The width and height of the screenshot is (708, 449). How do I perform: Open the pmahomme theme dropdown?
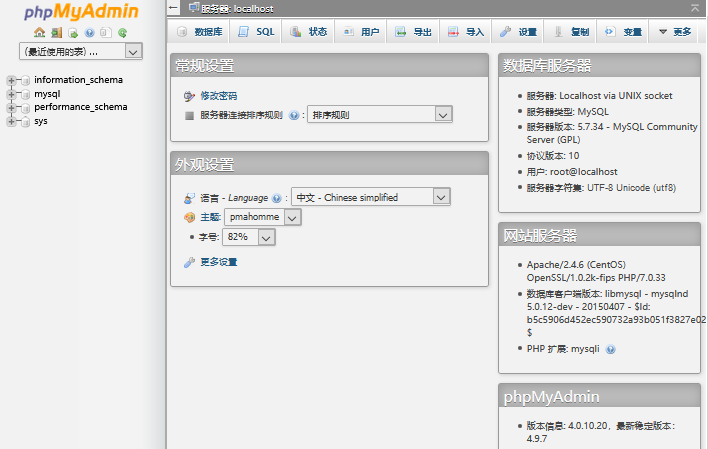pyautogui.click(x=262, y=217)
